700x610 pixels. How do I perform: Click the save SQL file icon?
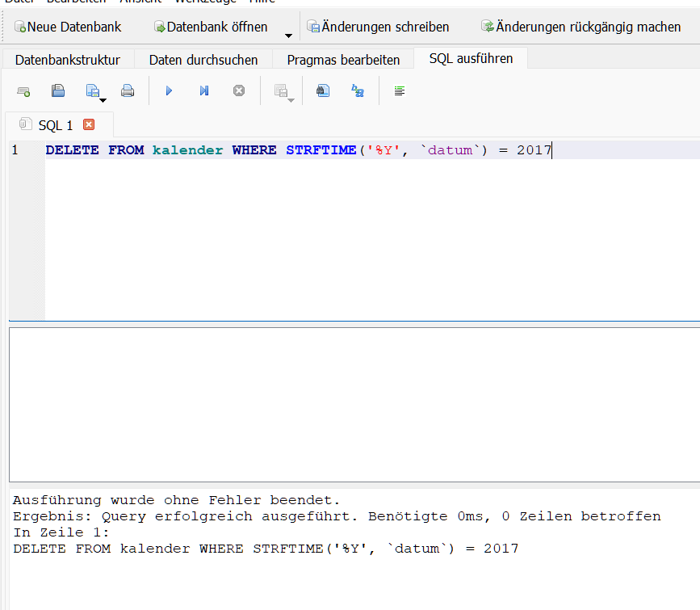92,90
